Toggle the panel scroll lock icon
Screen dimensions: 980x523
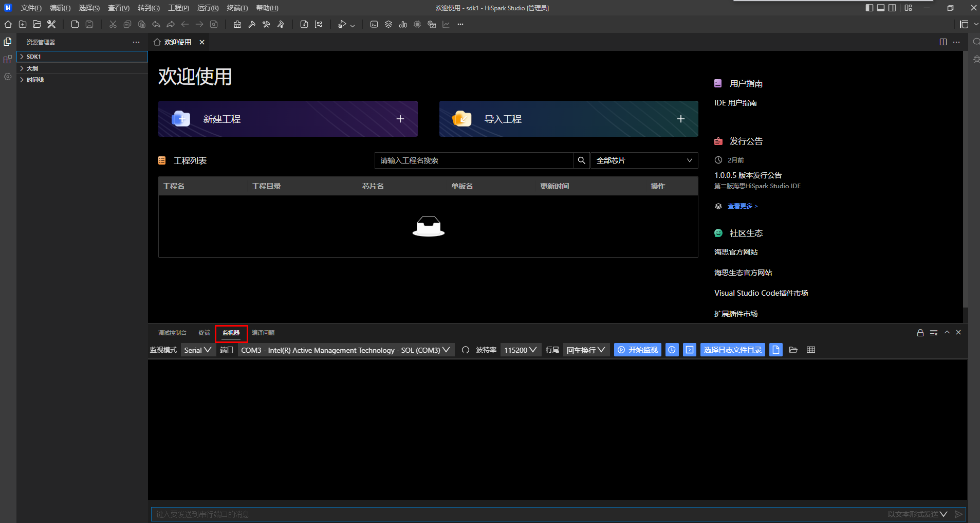click(x=920, y=333)
